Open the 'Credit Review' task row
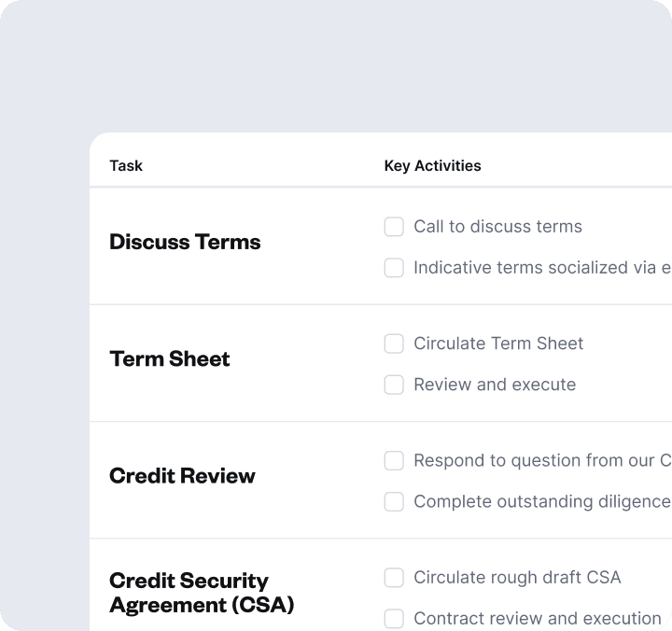 pos(182,476)
